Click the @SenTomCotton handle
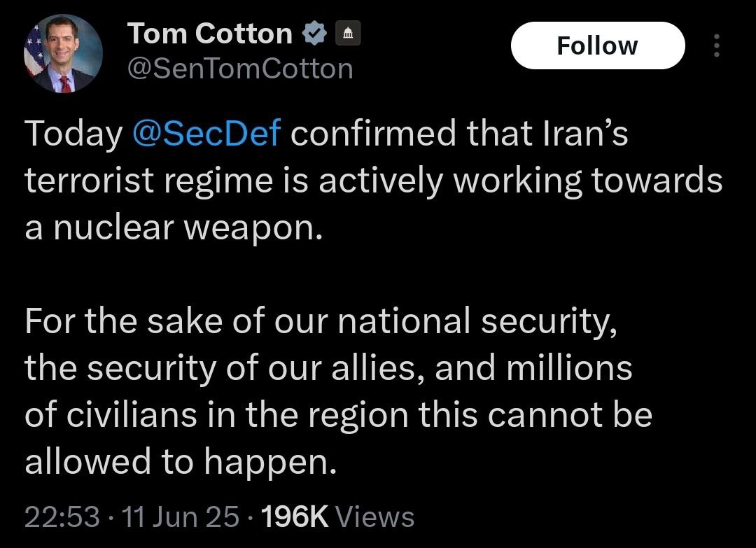The height and width of the screenshot is (548, 756). coord(240,68)
